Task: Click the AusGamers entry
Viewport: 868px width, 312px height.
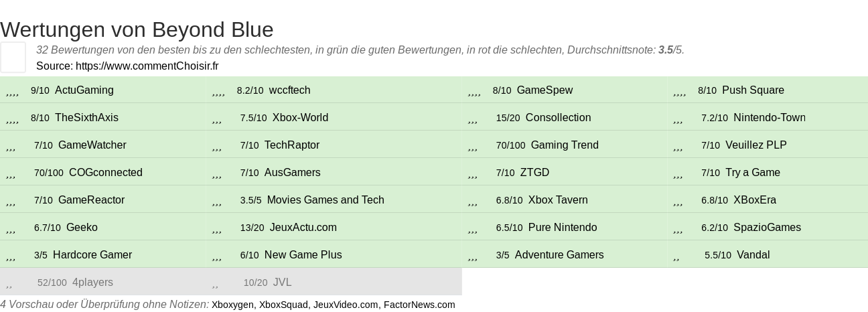Action: click(293, 173)
